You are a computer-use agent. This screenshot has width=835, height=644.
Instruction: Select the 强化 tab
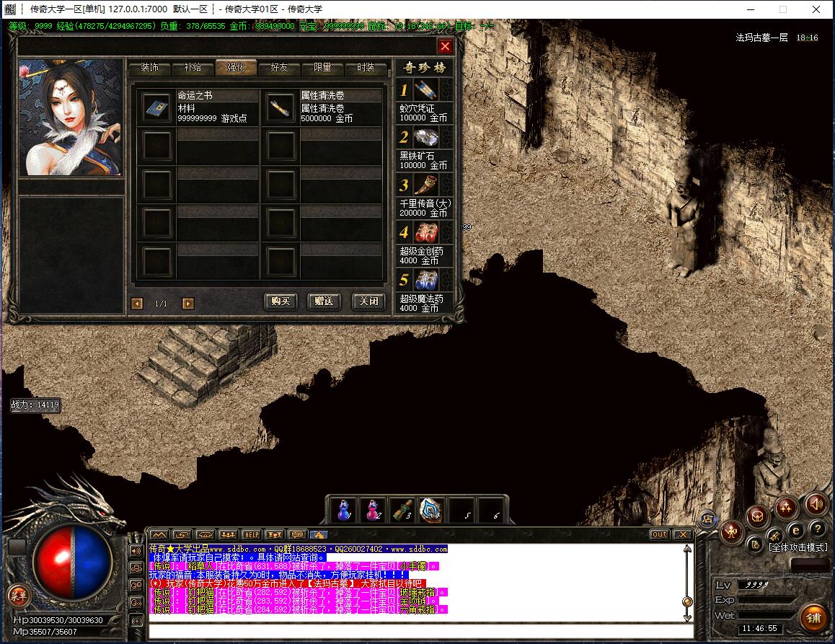pyautogui.click(x=236, y=68)
